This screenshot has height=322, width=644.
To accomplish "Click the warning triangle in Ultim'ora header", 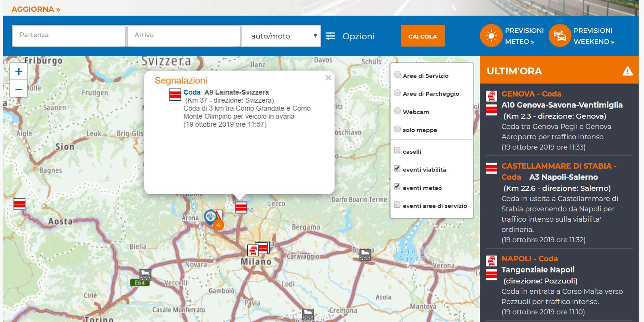I will coord(628,71).
